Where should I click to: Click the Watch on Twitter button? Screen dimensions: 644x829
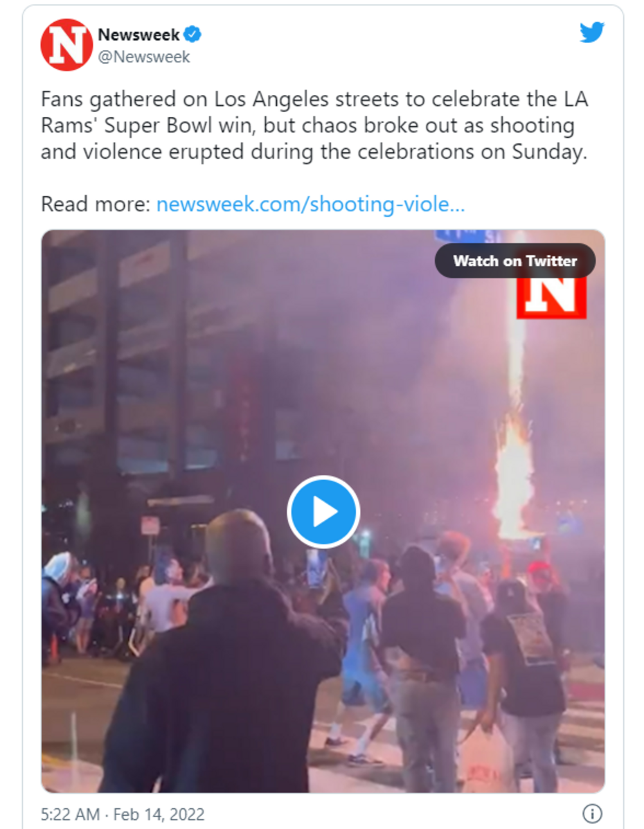pyautogui.click(x=515, y=260)
